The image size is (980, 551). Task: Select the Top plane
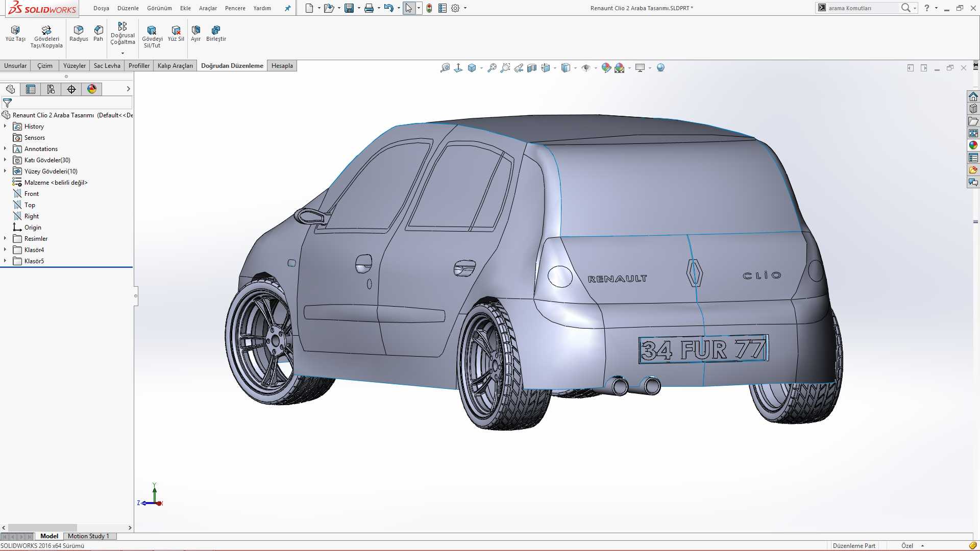tap(30, 205)
